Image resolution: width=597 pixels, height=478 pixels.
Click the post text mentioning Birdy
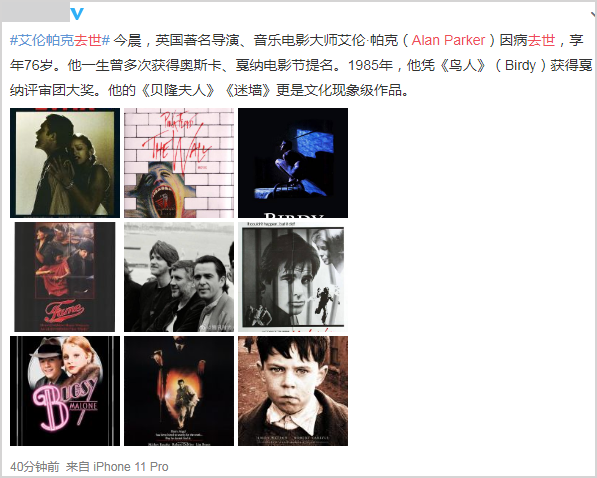pyautogui.click(x=520, y=66)
